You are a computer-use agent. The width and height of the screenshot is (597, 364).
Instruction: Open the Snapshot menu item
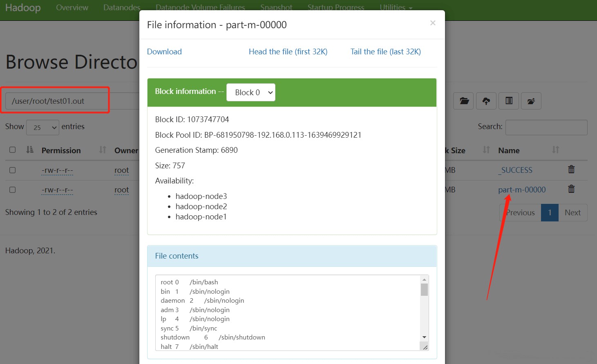pyautogui.click(x=276, y=7)
